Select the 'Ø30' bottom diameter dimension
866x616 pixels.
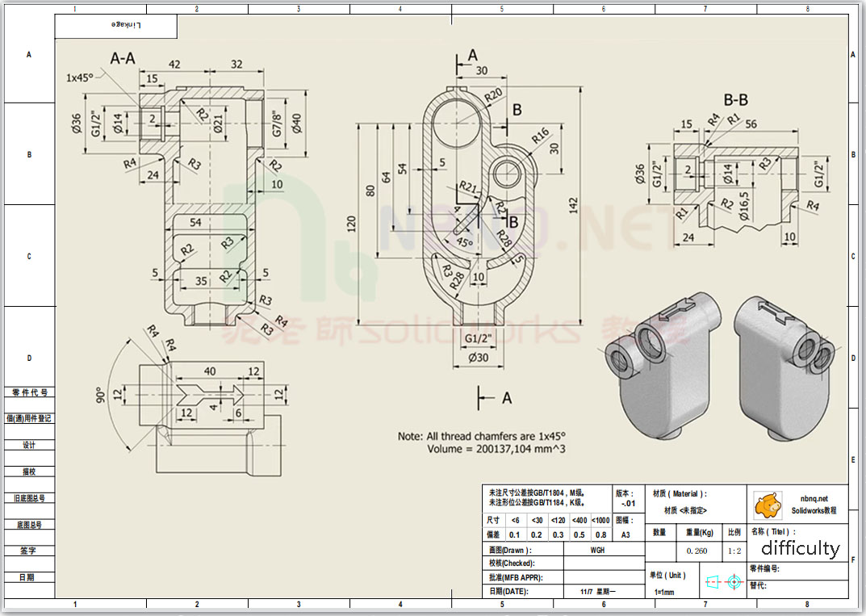tap(479, 358)
